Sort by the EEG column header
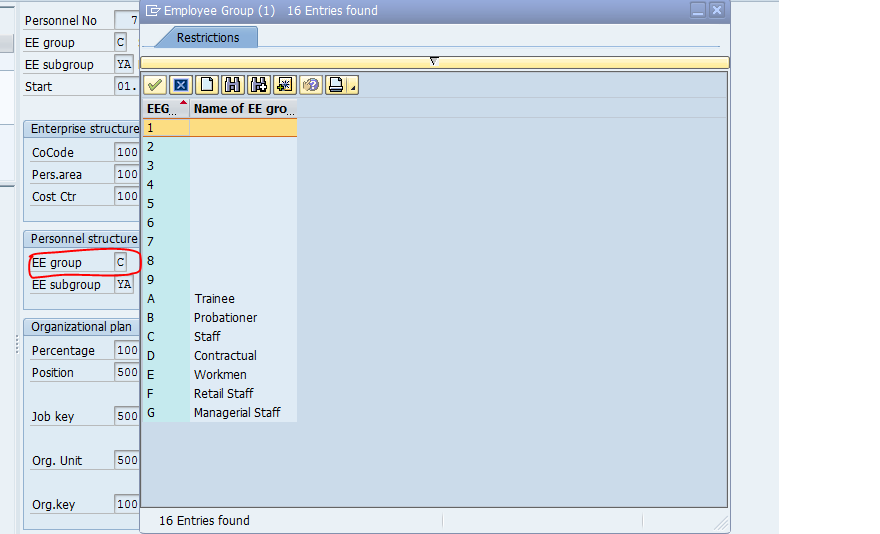 pos(165,108)
